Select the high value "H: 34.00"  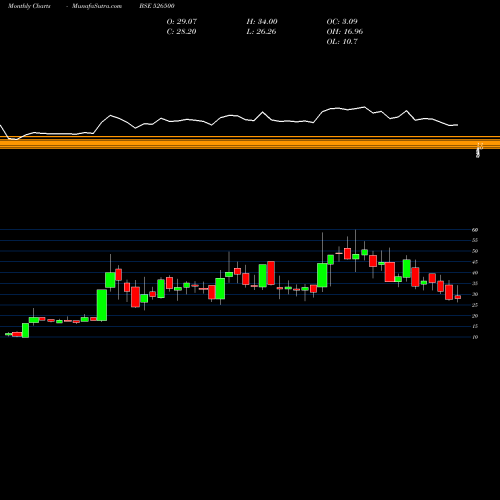pyautogui.click(x=262, y=22)
